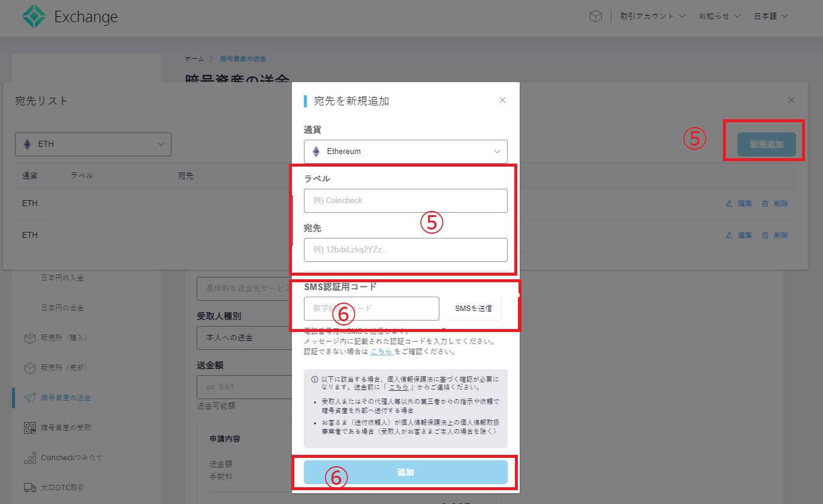This screenshot has height=504, width=823.
Task: Click the SMS認証用コード input field
Action: click(x=372, y=309)
